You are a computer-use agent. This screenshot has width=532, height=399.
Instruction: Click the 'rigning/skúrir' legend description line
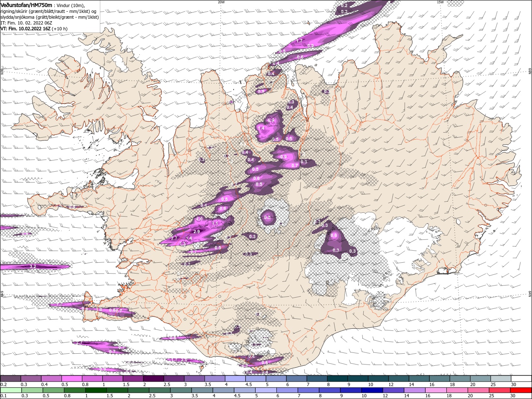(x=49, y=11)
